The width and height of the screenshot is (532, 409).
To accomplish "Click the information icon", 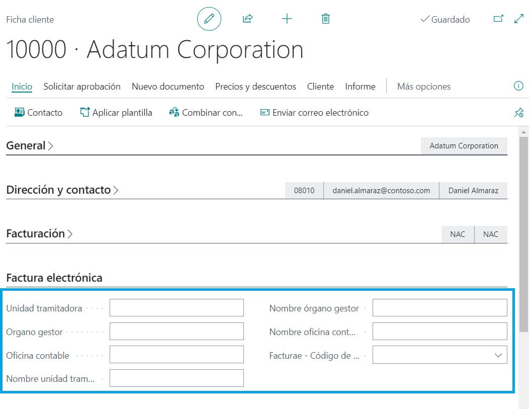I will click(518, 86).
